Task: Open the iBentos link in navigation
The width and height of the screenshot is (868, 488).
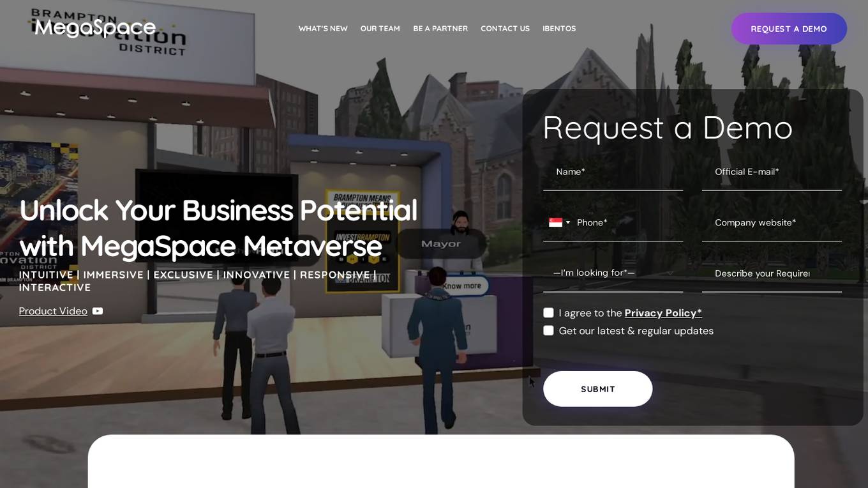Action: tap(559, 29)
